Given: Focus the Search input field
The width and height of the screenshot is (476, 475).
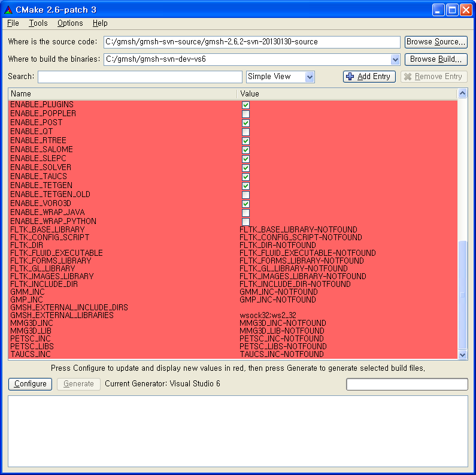Looking at the screenshot, I should click(x=140, y=77).
